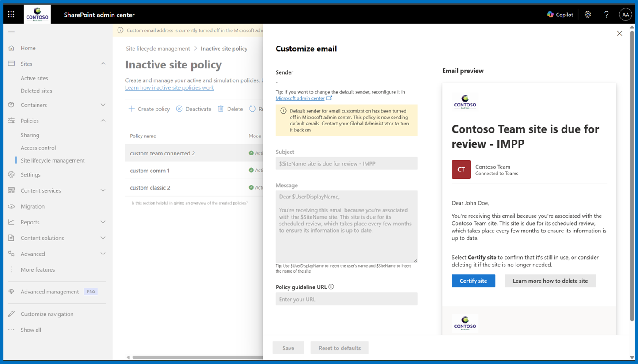638x364 pixels.
Task: Open Copilot in the top bar
Action: click(560, 14)
